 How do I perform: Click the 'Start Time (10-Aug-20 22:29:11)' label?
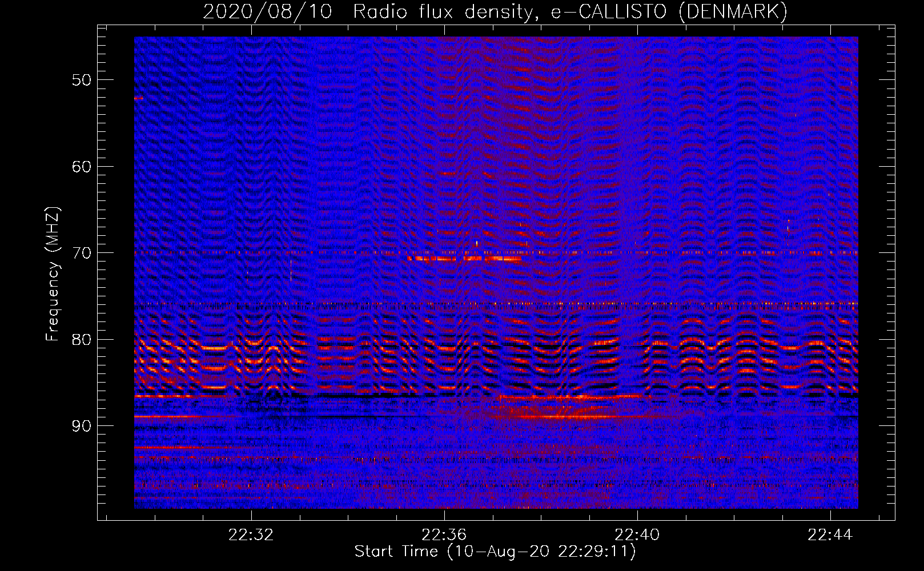[495, 552]
